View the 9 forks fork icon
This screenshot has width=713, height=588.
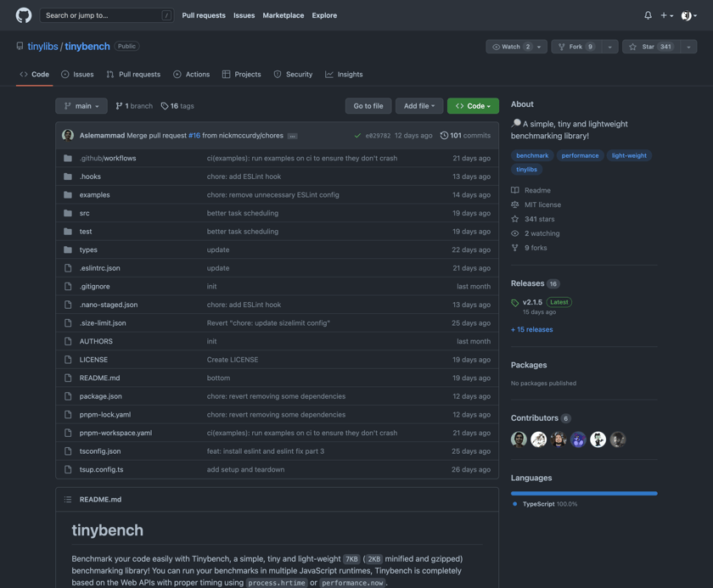click(514, 248)
